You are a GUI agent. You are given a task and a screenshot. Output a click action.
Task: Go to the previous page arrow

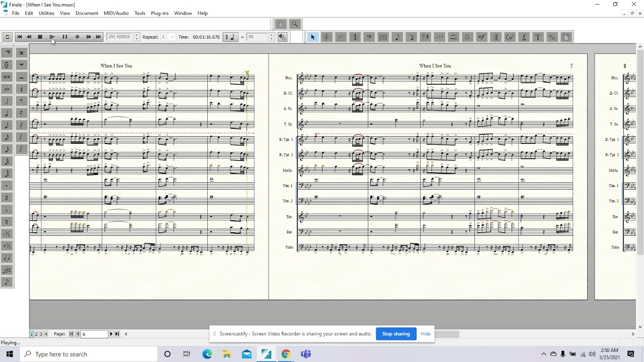(77, 334)
